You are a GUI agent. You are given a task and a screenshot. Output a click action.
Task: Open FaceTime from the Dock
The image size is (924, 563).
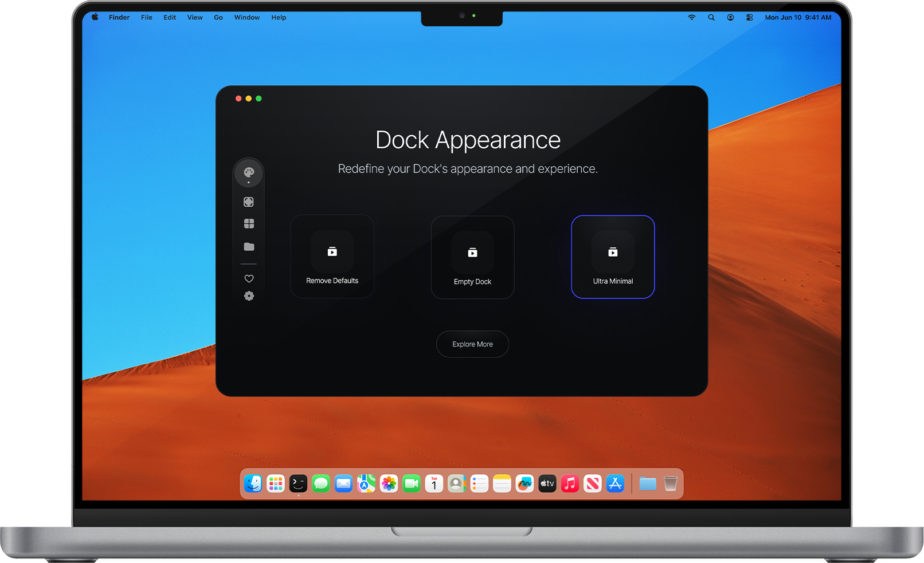click(x=412, y=484)
